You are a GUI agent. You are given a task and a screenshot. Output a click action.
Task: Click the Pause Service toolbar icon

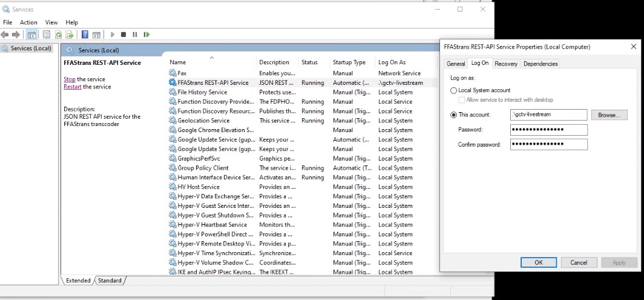coord(135,35)
